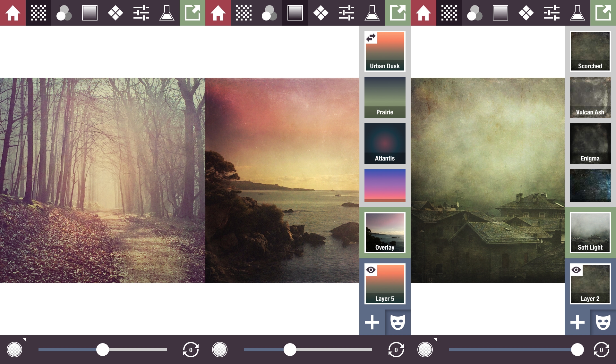Select the unlabeled purple-pink gradient texture

coord(385,186)
